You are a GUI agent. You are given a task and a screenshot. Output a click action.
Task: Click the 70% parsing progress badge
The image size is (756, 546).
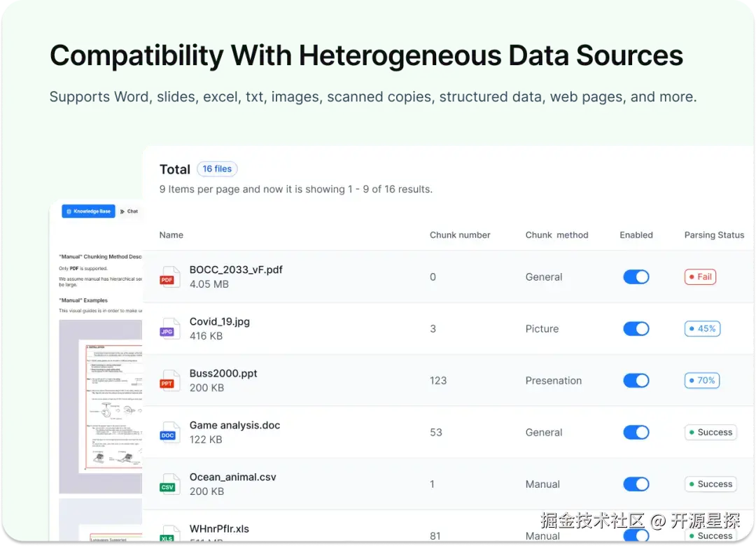point(701,380)
